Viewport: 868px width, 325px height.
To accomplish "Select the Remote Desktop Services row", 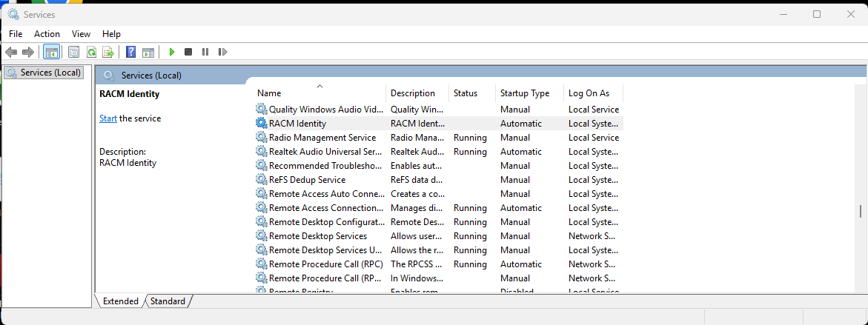I will coord(439,236).
